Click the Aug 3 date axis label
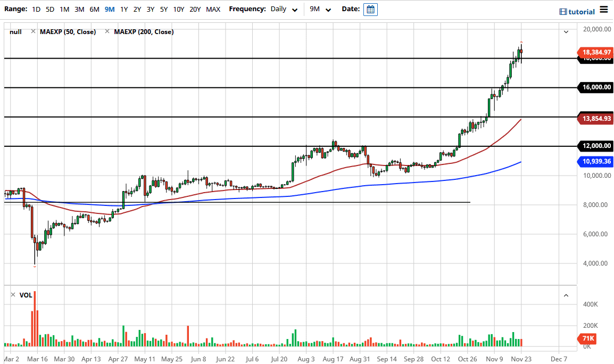Screen dimensions: 614x364 click(x=306, y=359)
